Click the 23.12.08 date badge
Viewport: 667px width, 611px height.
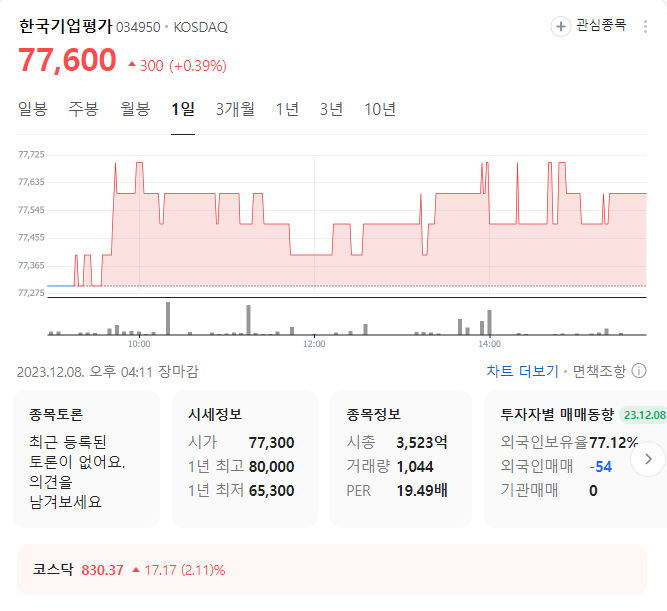pyautogui.click(x=643, y=415)
